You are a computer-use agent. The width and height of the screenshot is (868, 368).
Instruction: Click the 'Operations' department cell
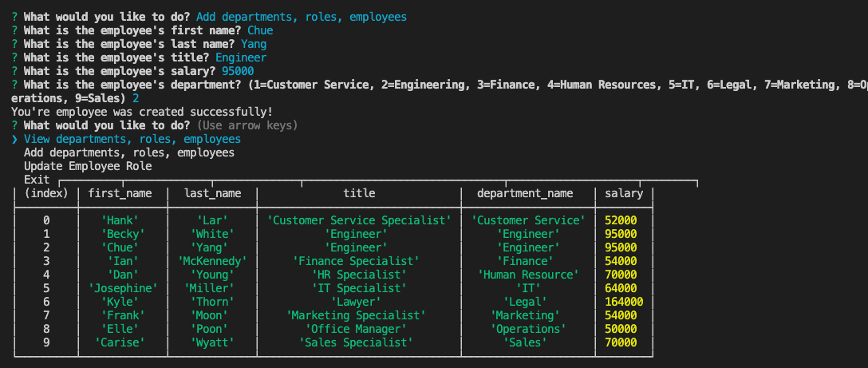point(529,329)
